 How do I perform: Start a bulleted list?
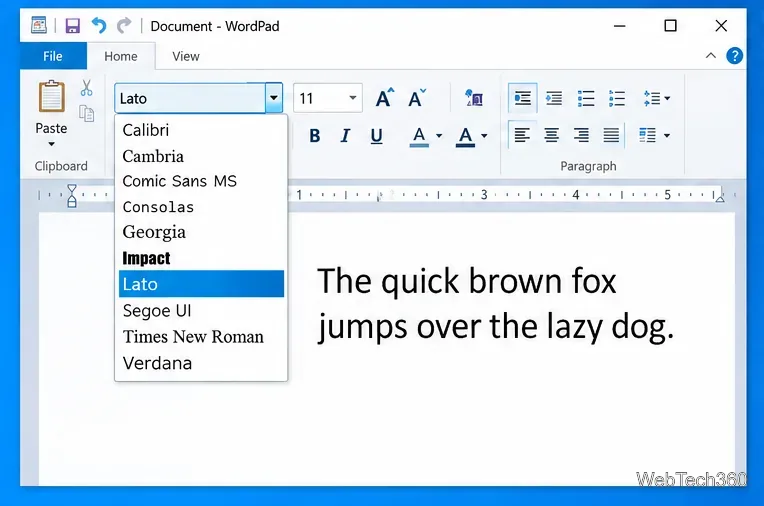pyautogui.click(x=586, y=98)
